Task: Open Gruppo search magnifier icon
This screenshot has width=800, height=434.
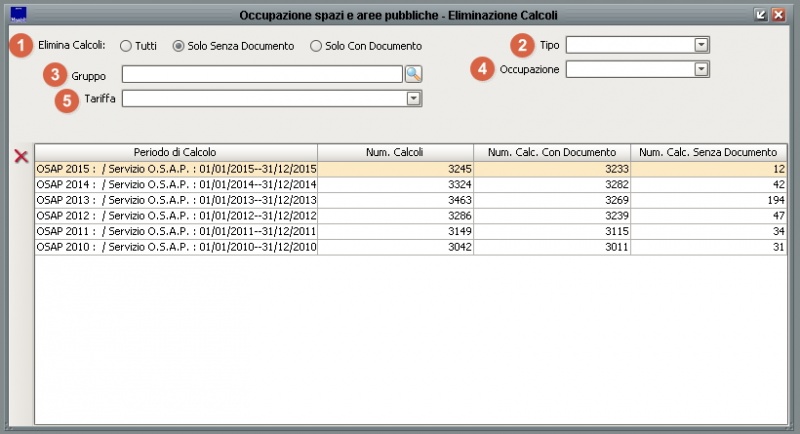Action: (x=413, y=74)
